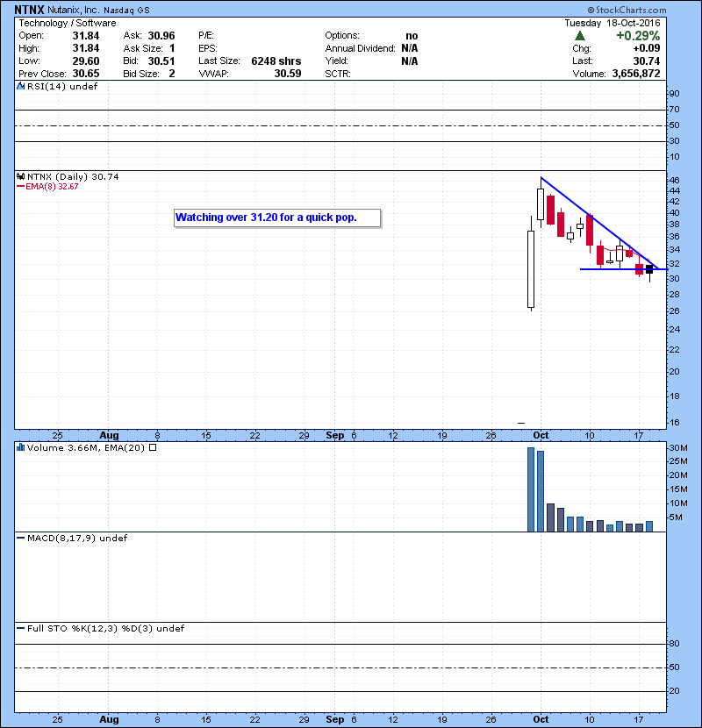702x728 pixels.
Task: Click the Low value 29.60
Action: [x=86, y=61]
